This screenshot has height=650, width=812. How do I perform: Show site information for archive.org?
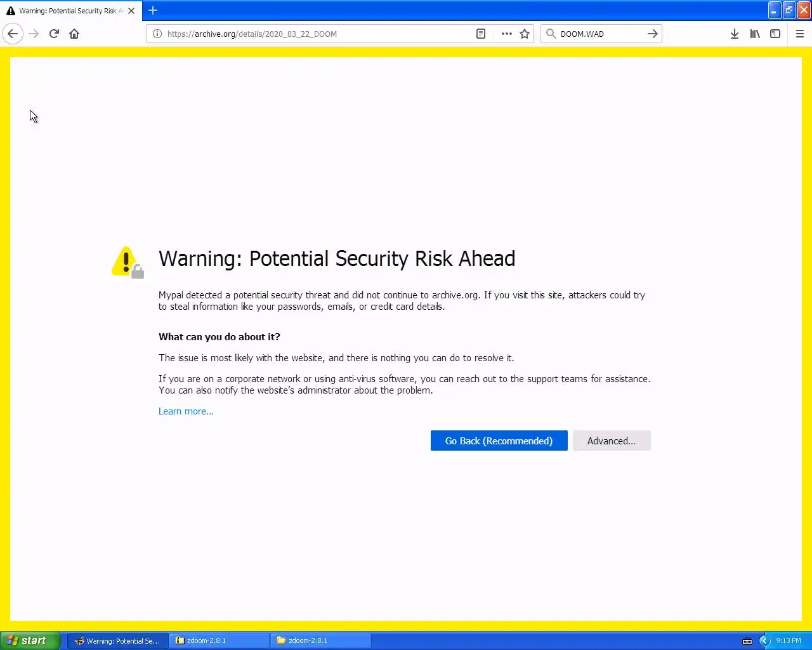click(157, 34)
